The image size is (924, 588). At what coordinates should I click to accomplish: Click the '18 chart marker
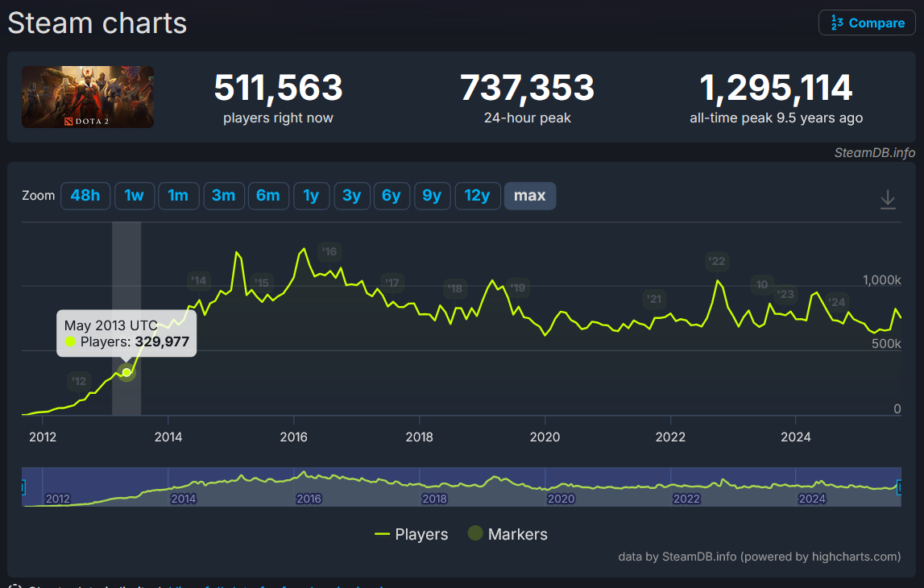click(x=455, y=288)
